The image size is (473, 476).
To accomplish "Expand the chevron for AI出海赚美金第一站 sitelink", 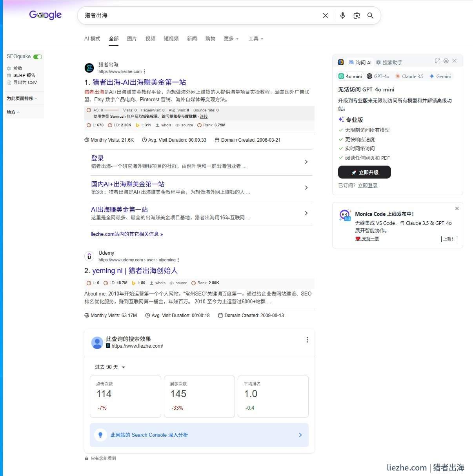I will [x=306, y=213].
